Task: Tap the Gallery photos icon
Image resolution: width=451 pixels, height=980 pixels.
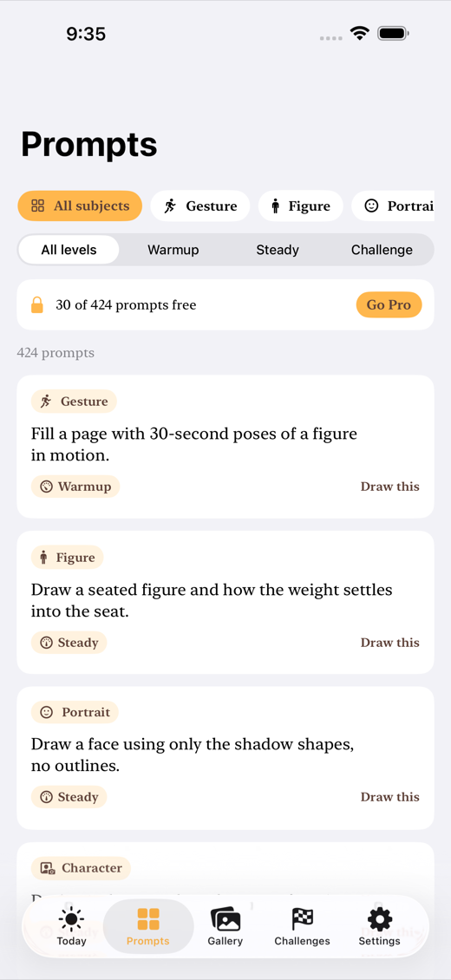Action: (225, 920)
